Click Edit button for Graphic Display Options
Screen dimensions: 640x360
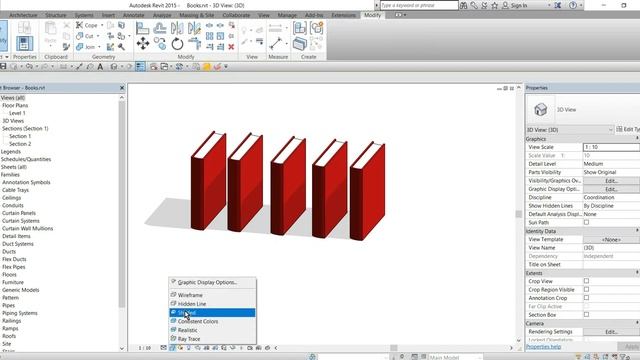pos(611,189)
